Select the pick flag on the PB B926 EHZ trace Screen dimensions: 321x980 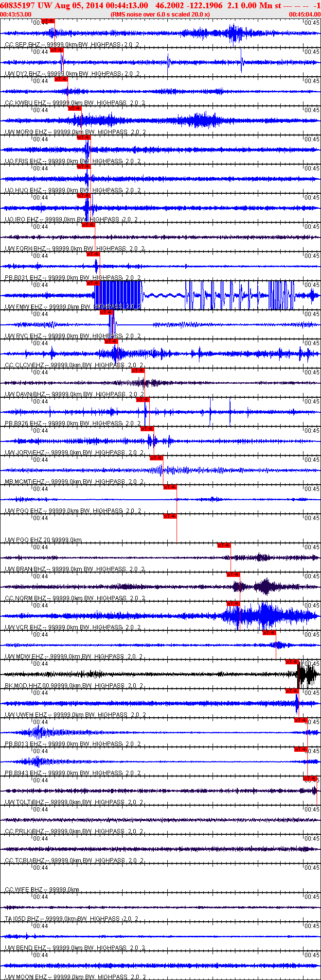143,400
